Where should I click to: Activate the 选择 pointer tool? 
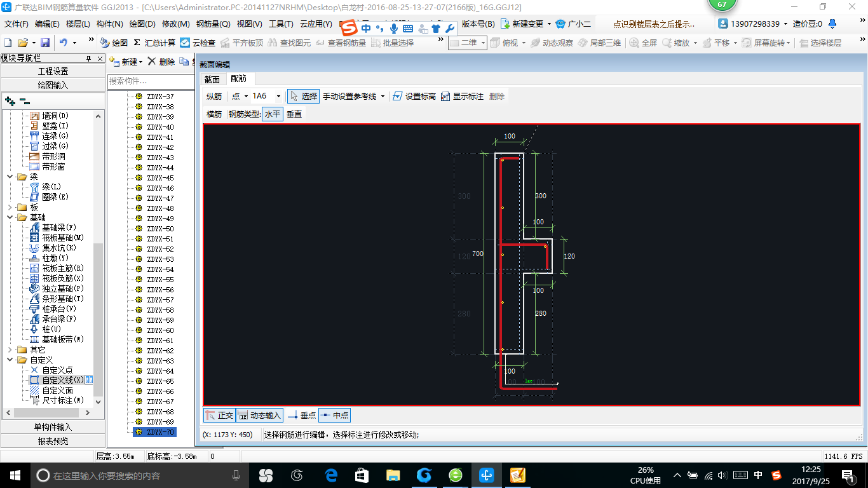[303, 96]
